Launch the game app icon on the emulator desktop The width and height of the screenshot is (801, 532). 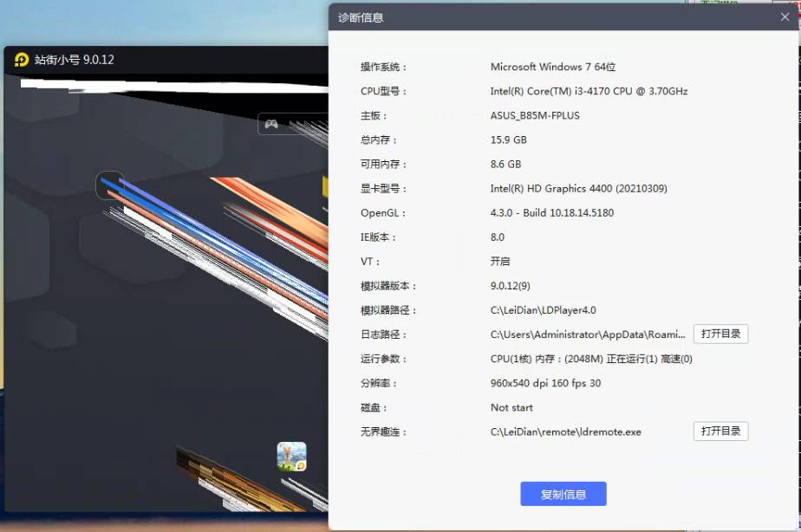(291, 456)
